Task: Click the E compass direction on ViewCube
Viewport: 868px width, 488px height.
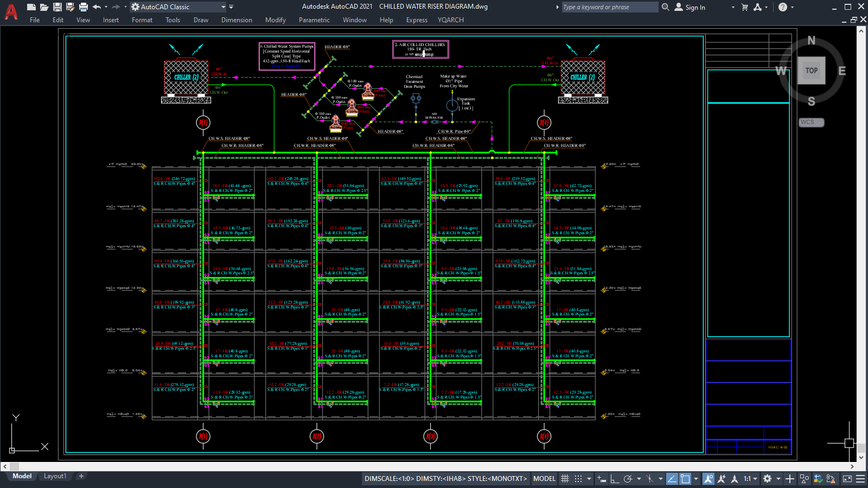Action: point(842,71)
